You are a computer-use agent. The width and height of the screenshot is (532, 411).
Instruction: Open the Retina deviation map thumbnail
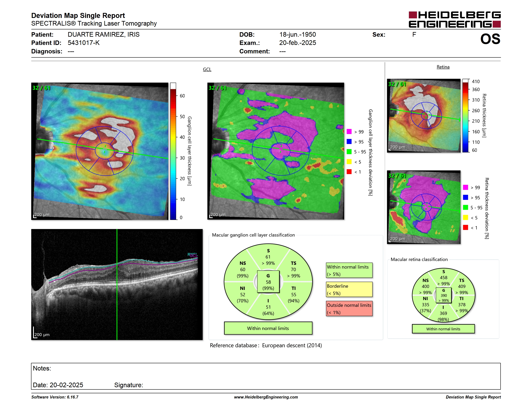pos(424,207)
